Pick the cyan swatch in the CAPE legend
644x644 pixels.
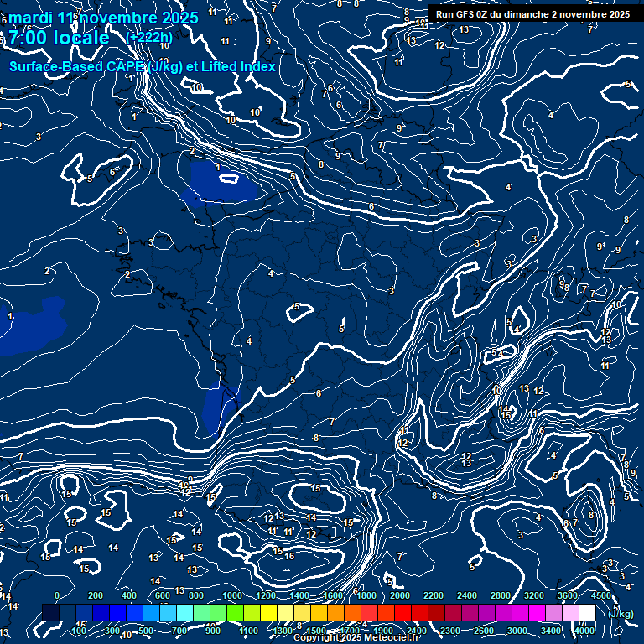[184, 612]
